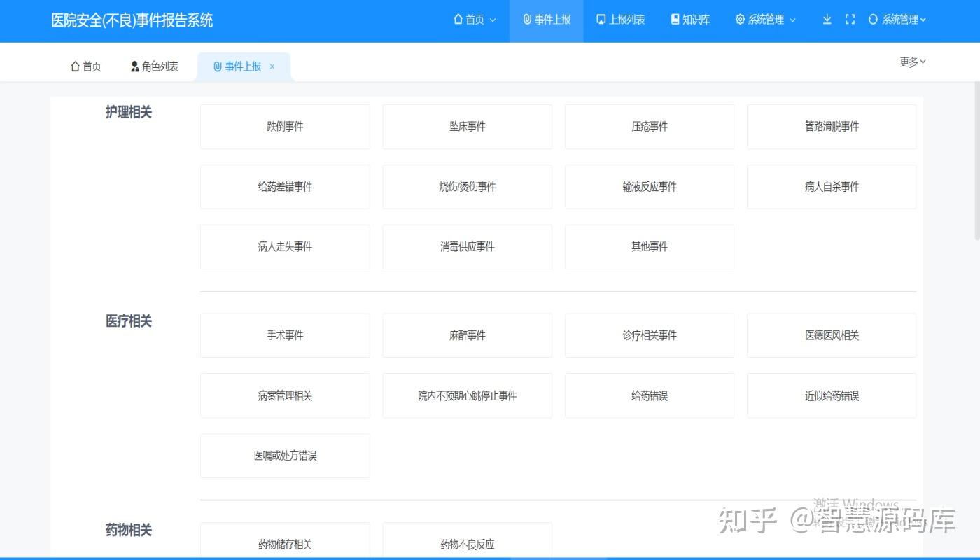Click the 医疗相关 category heading
This screenshot has height=560, width=980.
(129, 321)
